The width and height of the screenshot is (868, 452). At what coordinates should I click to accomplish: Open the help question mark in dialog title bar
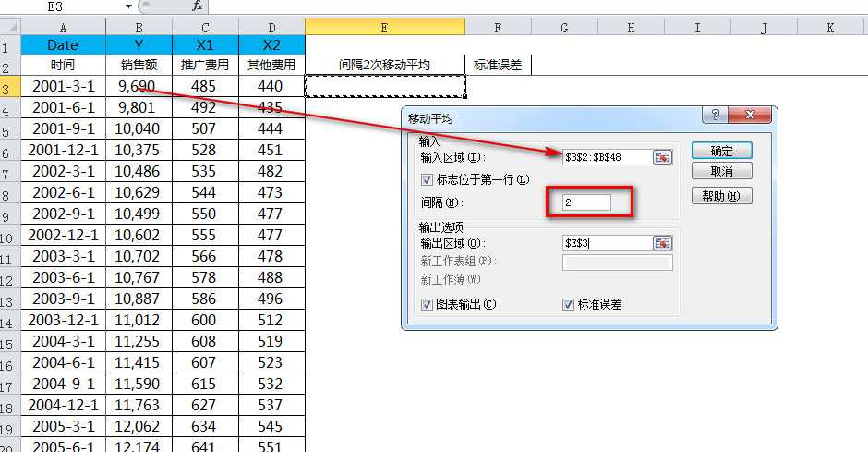click(716, 115)
